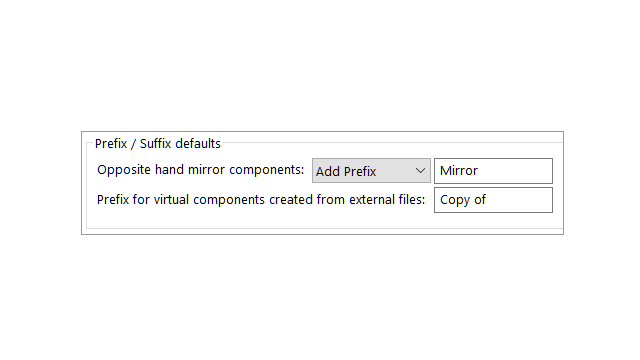This screenshot has width=640, height=360.
Task: Click the empty area right of Mirror text
Action: click(x=516, y=171)
